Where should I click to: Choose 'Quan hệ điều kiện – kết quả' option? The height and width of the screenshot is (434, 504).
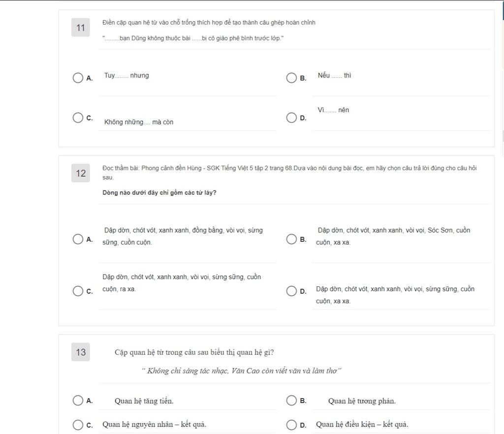pos(291,425)
